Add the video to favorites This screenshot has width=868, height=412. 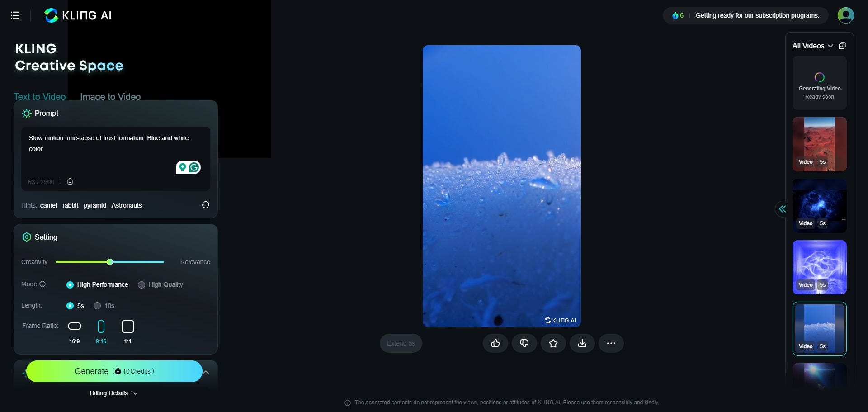click(x=553, y=343)
